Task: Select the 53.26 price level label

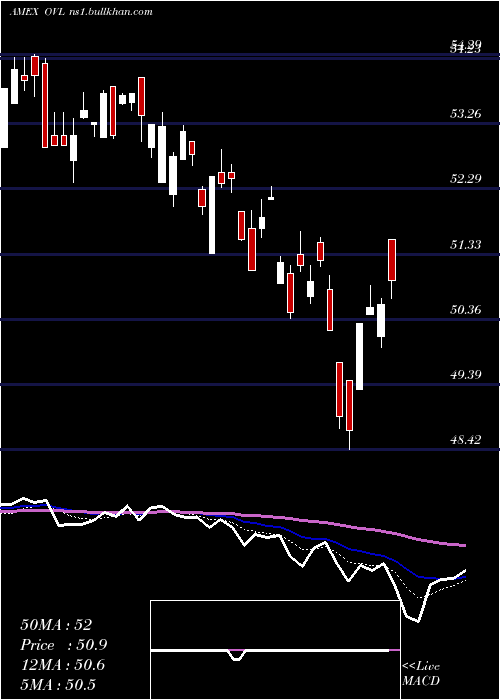Action: click(466, 113)
